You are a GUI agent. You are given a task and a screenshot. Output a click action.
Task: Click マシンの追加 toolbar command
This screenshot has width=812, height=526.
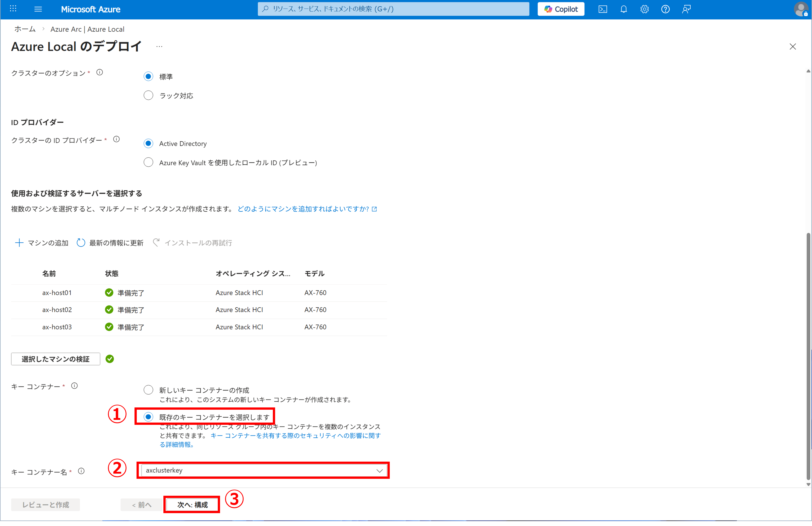pos(42,243)
